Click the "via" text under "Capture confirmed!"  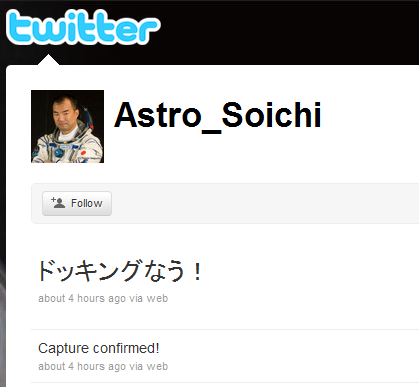coord(136,366)
